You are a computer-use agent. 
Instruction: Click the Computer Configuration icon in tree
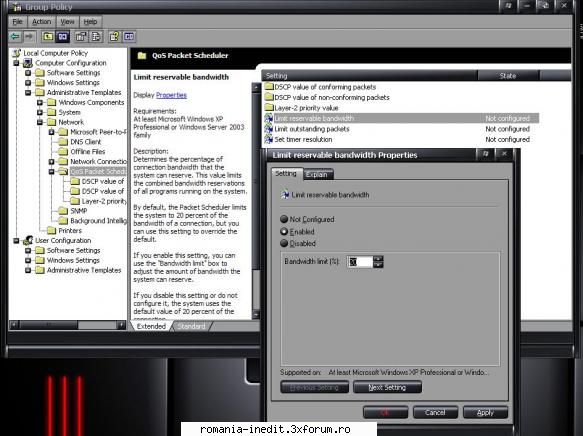(28, 63)
